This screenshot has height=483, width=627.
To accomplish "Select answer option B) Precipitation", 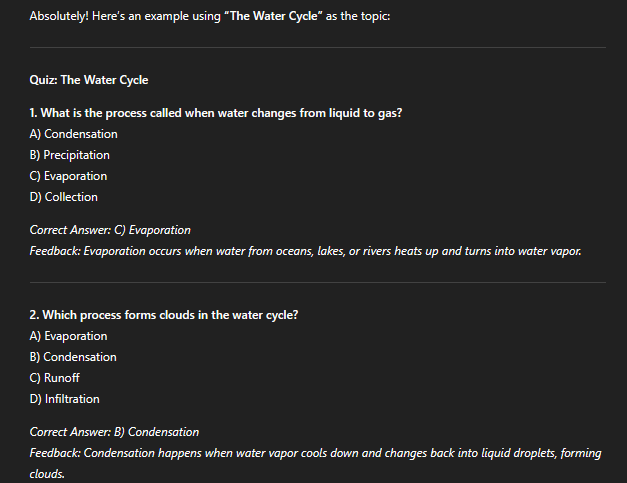I will (70, 155).
